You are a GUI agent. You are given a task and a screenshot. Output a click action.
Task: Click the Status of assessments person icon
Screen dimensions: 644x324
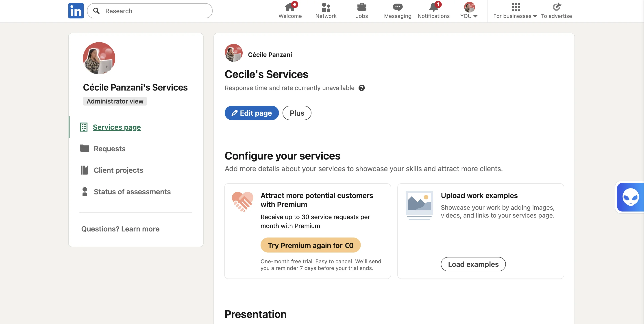85,192
